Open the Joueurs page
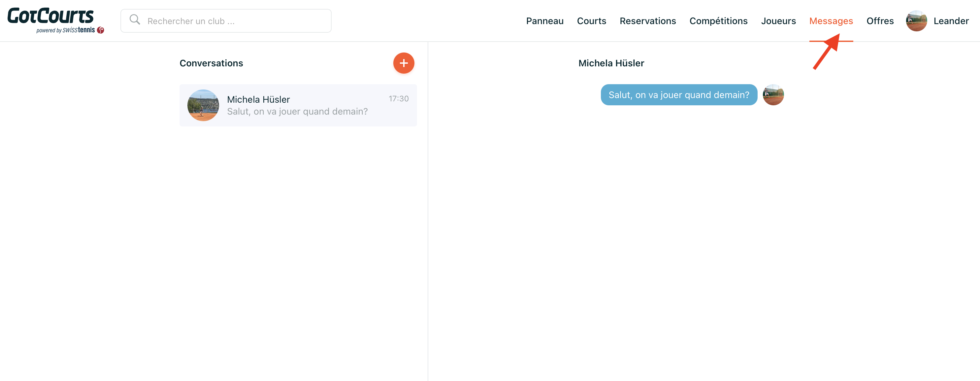This screenshot has width=980, height=381. coord(778,21)
